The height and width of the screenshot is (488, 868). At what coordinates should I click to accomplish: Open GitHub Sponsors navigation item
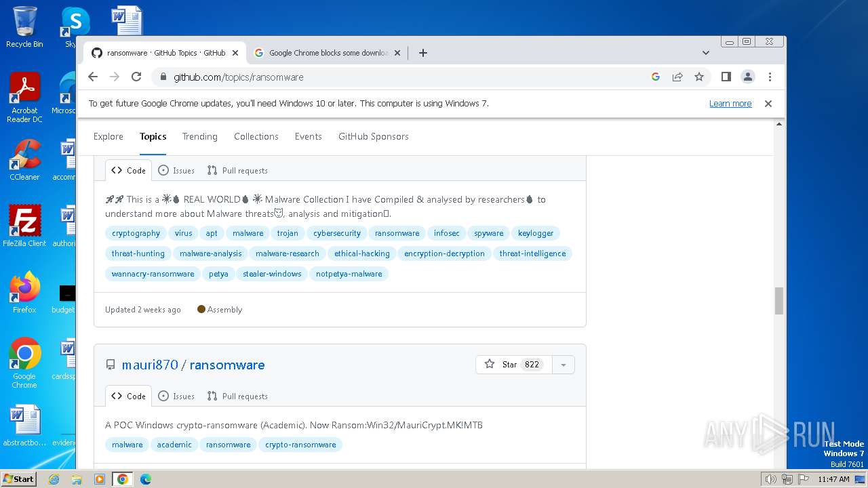(x=374, y=137)
